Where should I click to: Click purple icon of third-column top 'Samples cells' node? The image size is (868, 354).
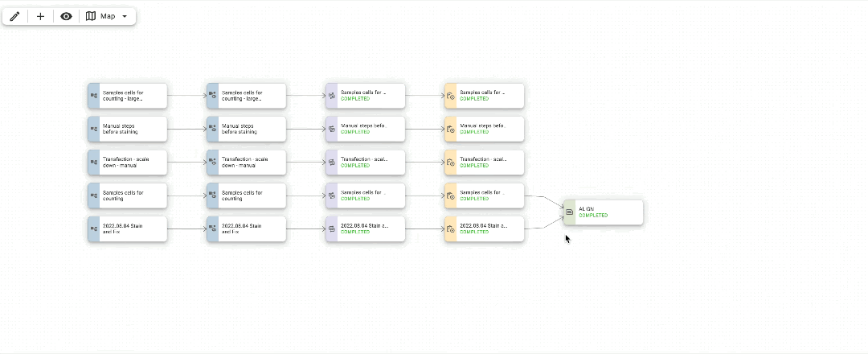point(331,96)
